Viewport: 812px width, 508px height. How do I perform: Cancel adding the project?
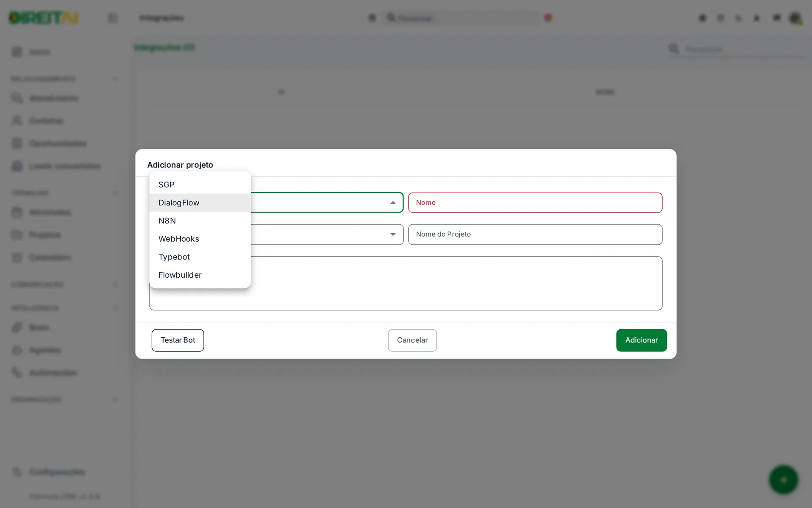[x=412, y=340]
